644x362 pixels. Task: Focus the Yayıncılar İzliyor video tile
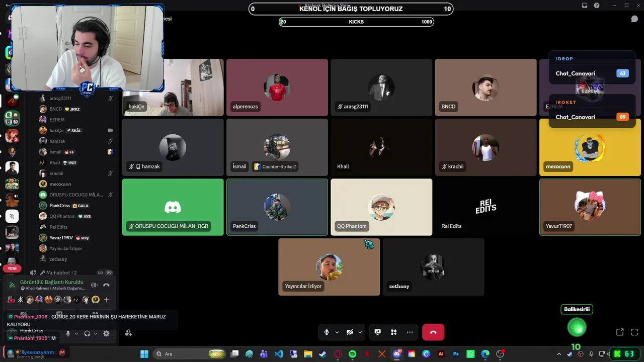(x=329, y=267)
